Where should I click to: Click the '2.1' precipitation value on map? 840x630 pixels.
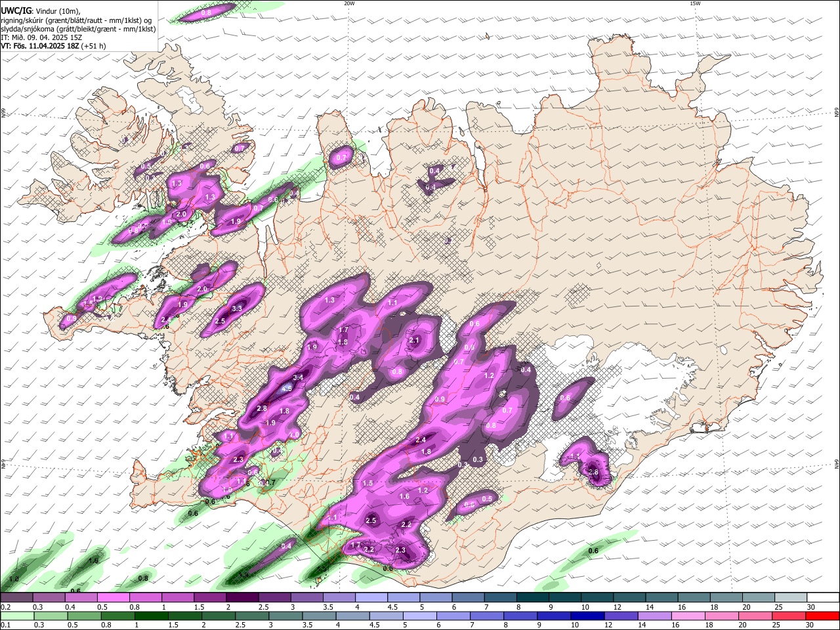pyautogui.click(x=414, y=341)
